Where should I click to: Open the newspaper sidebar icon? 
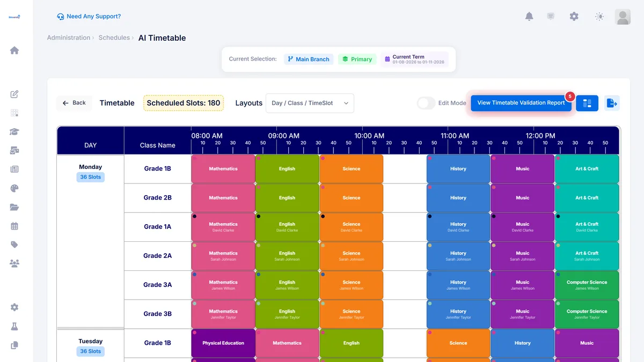point(14,169)
